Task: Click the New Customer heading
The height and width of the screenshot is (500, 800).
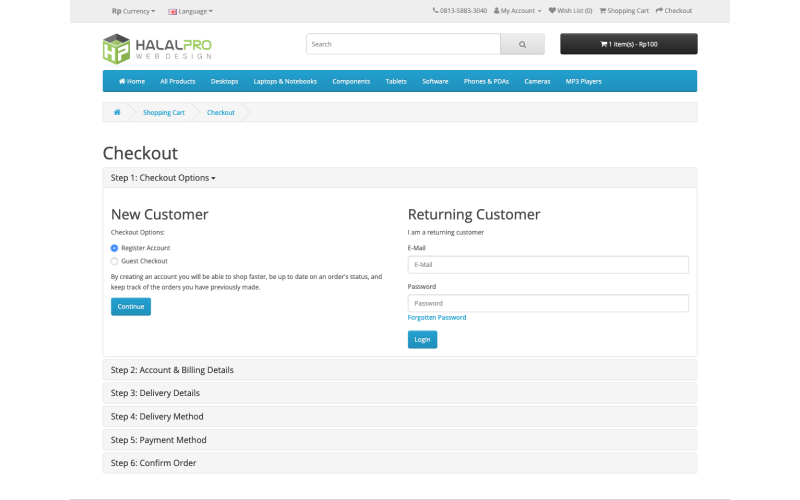Action: (160, 214)
